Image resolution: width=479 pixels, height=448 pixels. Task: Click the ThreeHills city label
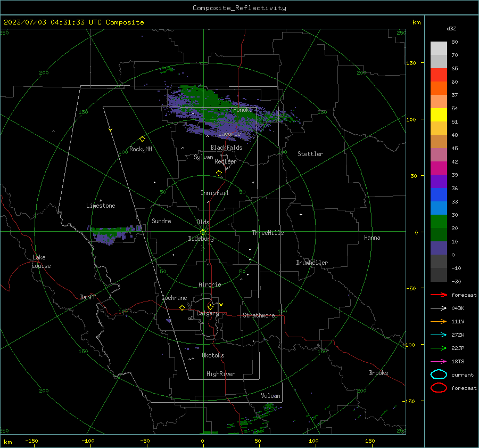[x=268, y=233]
